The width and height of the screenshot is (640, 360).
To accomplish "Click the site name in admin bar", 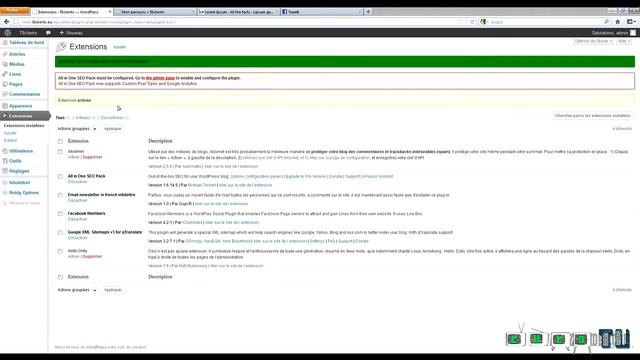I will tap(28, 33).
